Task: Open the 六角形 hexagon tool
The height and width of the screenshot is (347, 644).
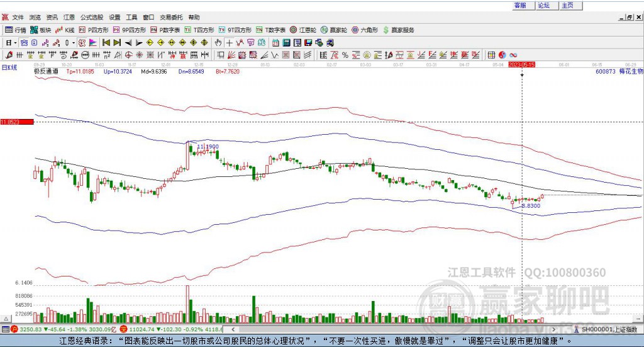Action: [364, 30]
